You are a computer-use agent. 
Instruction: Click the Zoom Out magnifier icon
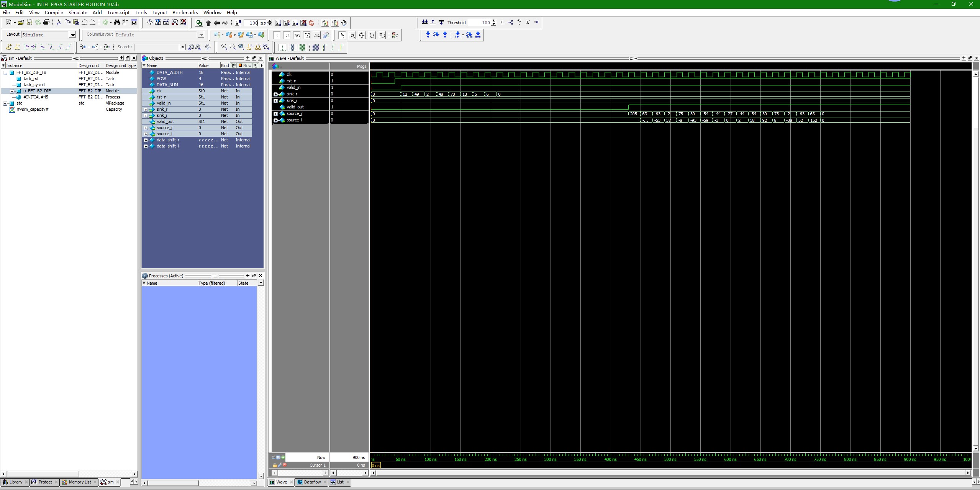(x=233, y=47)
